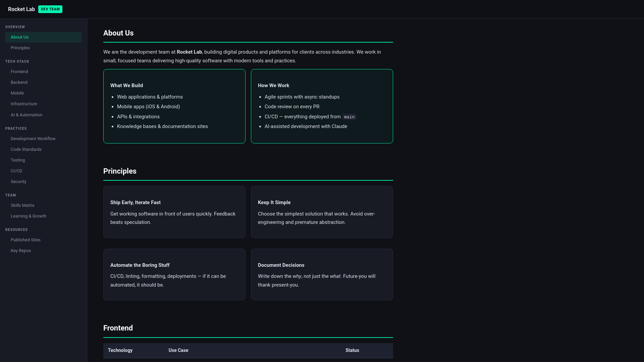Image resolution: width=644 pixels, height=362 pixels.
Task: Go to Principles in the sidebar
Action: (x=43, y=48)
